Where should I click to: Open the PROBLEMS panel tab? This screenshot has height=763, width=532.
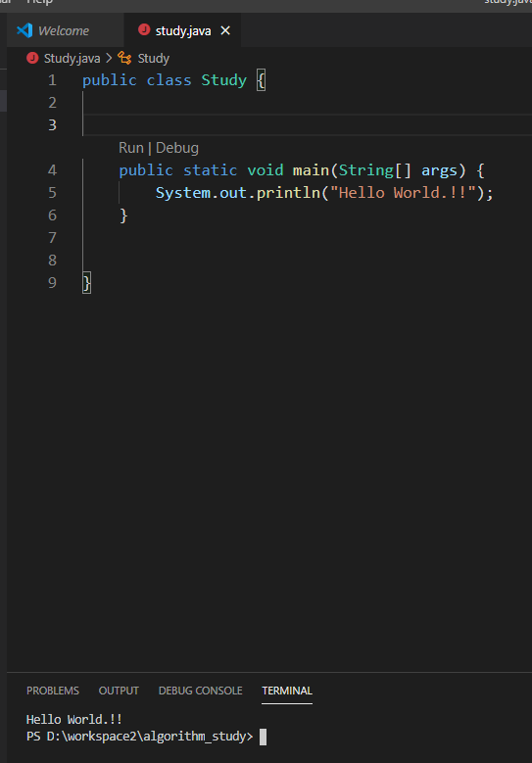(x=53, y=691)
